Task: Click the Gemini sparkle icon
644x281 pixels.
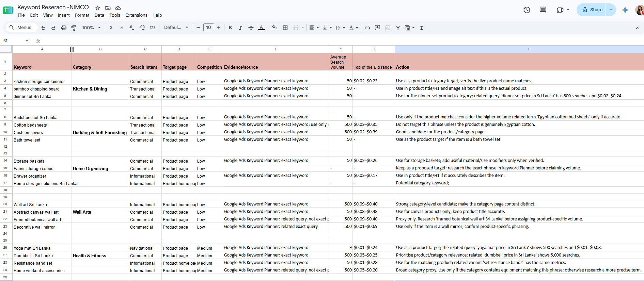Action: pos(625,10)
